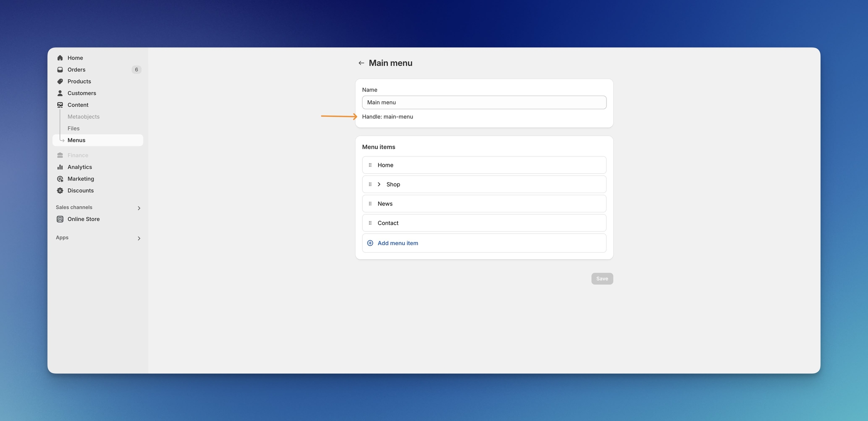This screenshot has height=421, width=868.
Task: Open Metaobjects under Content
Action: coord(84,117)
